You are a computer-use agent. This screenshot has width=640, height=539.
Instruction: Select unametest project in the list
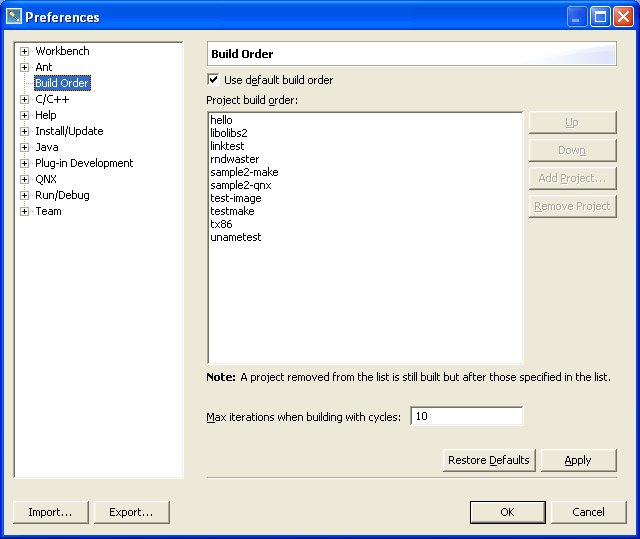(235, 237)
